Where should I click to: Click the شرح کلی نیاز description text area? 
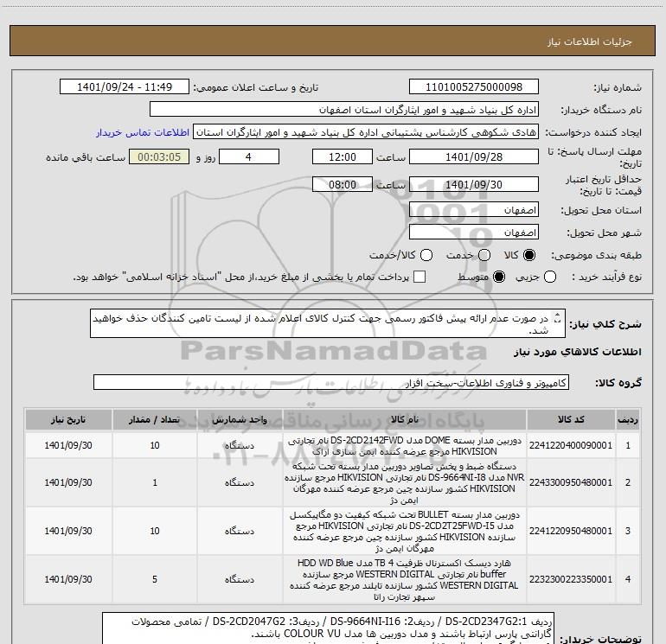tap(328, 323)
